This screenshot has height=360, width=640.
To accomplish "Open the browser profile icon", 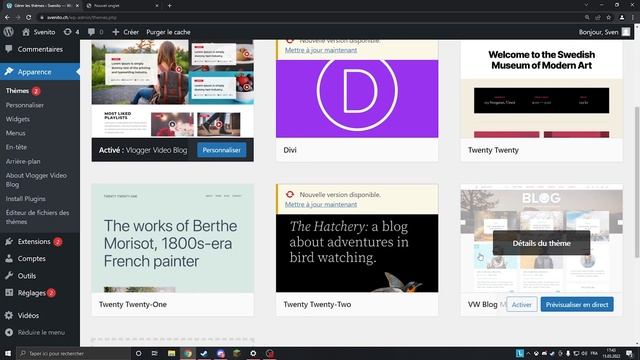I will [622, 18].
